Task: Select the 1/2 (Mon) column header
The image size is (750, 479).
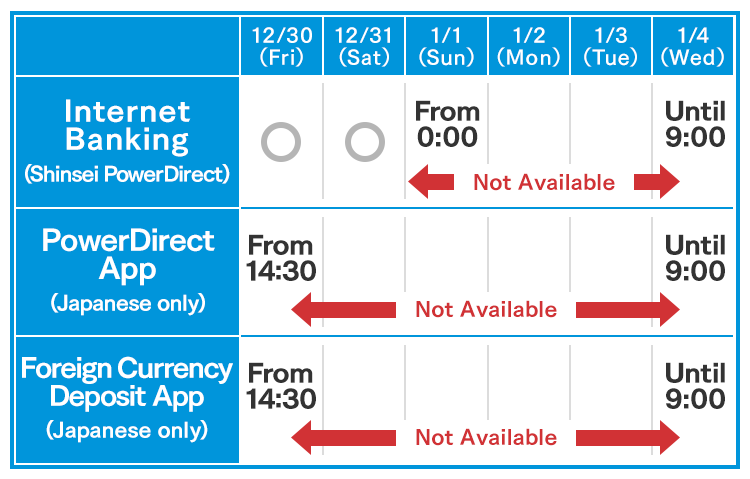Action: coord(529,46)
